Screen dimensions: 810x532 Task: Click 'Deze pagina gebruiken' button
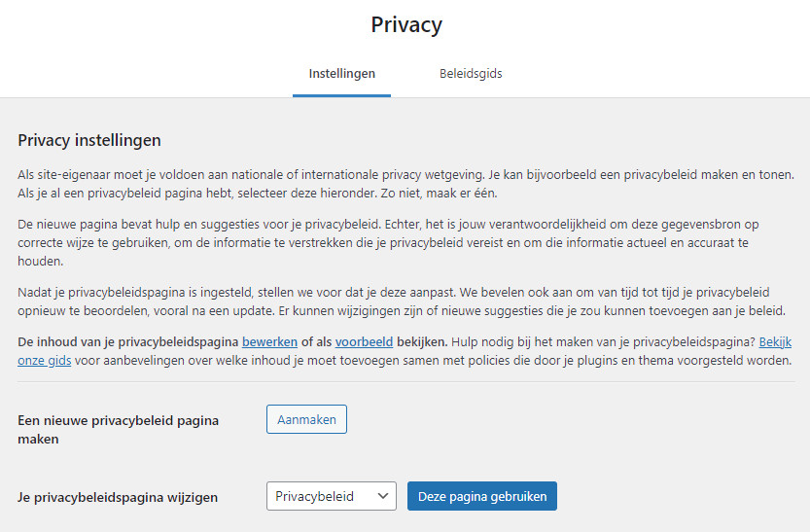pos(481,496)
